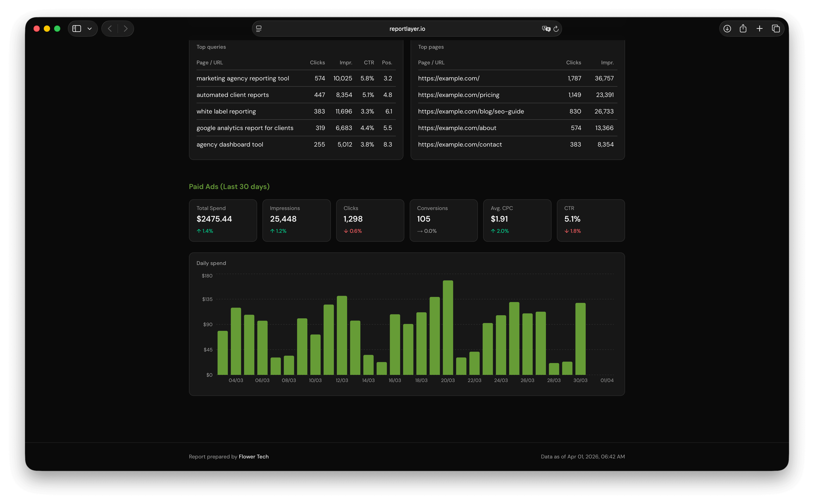
Task: Close the window with the red button
Action: click(37, 29)
